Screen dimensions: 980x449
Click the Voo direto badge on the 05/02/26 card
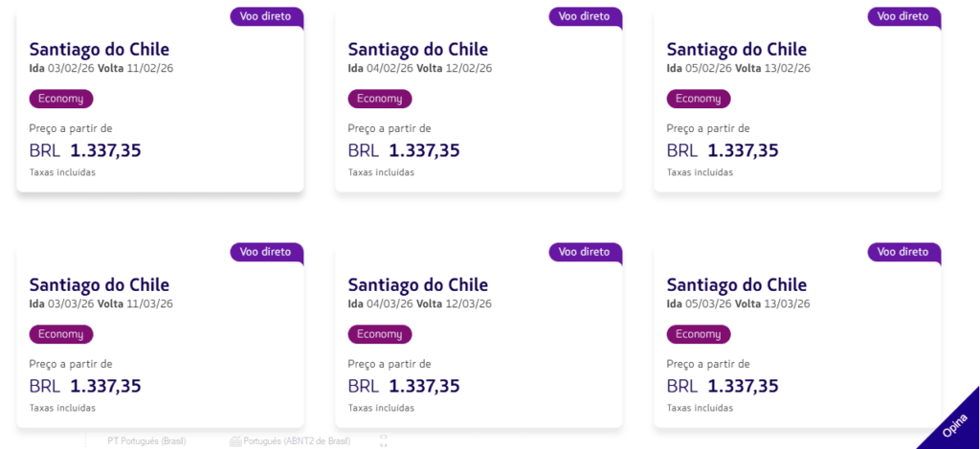click(903, 16)
